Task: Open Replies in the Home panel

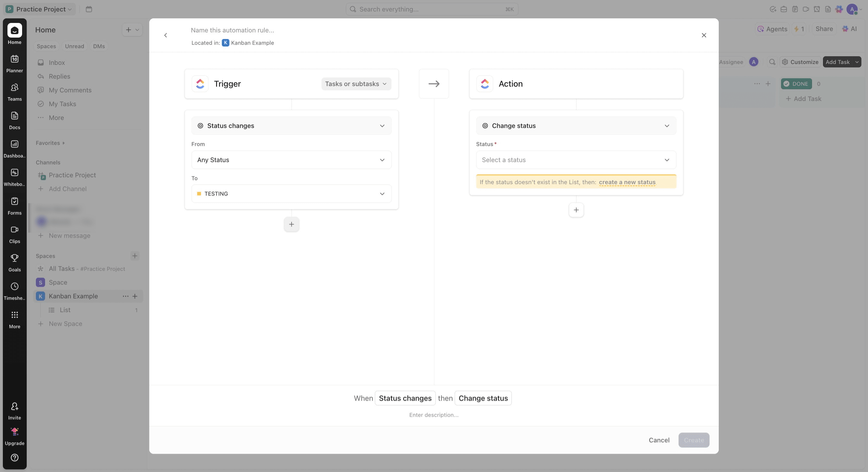Action: (88, 77)
